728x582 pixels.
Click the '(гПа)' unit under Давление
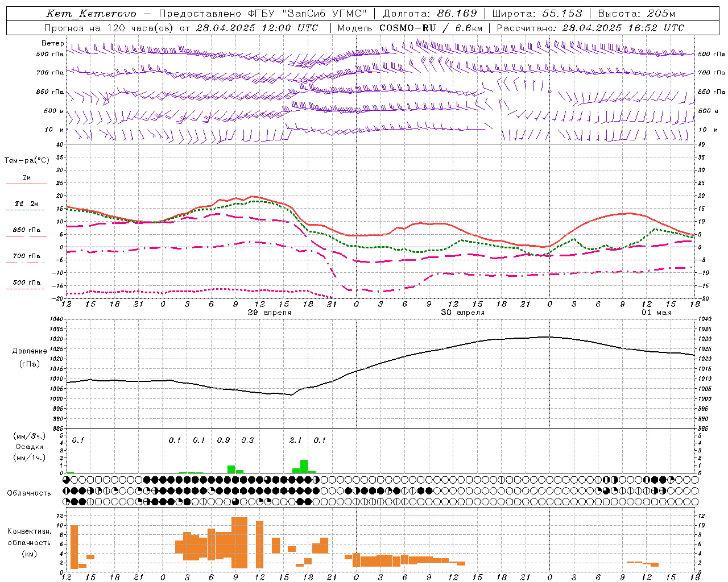[29, 364]
